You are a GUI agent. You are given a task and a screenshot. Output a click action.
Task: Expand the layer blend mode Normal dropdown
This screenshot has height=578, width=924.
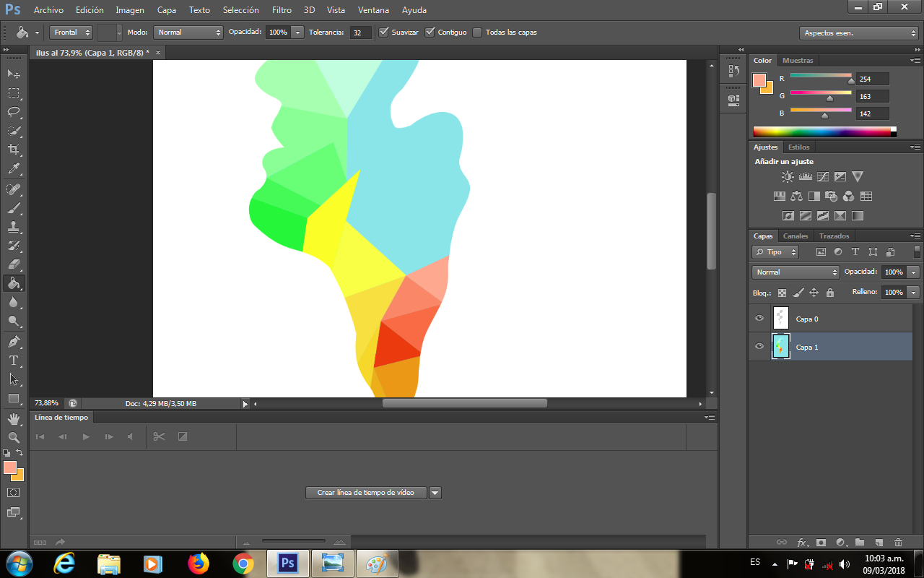coord(795,272)
